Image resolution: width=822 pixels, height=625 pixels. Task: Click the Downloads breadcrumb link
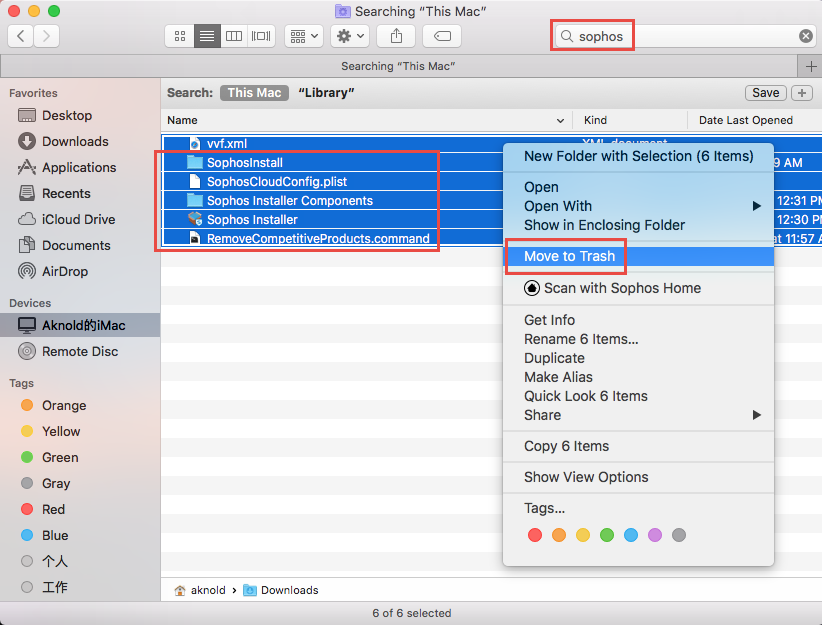pos(289,590)
